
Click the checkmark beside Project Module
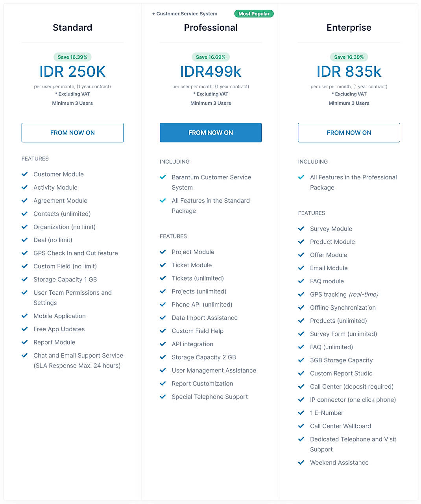point(163,252)
